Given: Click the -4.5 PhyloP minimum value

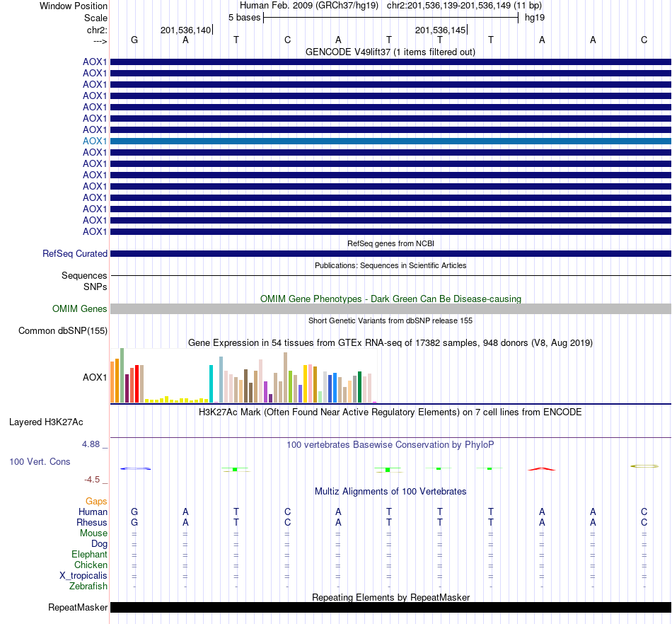Looking at the screenshot, I should 92,480.
